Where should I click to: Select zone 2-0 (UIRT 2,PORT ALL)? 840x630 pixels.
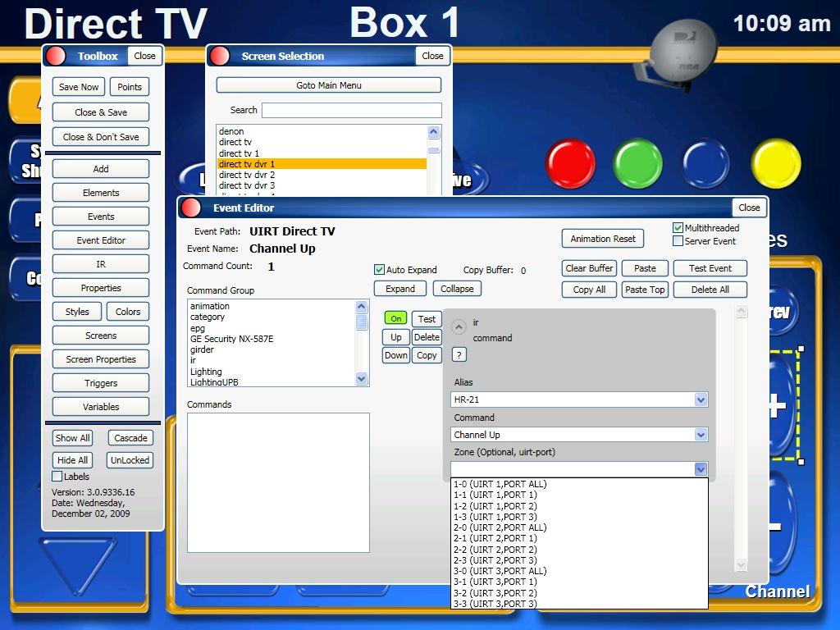pyautogui.click(x=579, y=527)
